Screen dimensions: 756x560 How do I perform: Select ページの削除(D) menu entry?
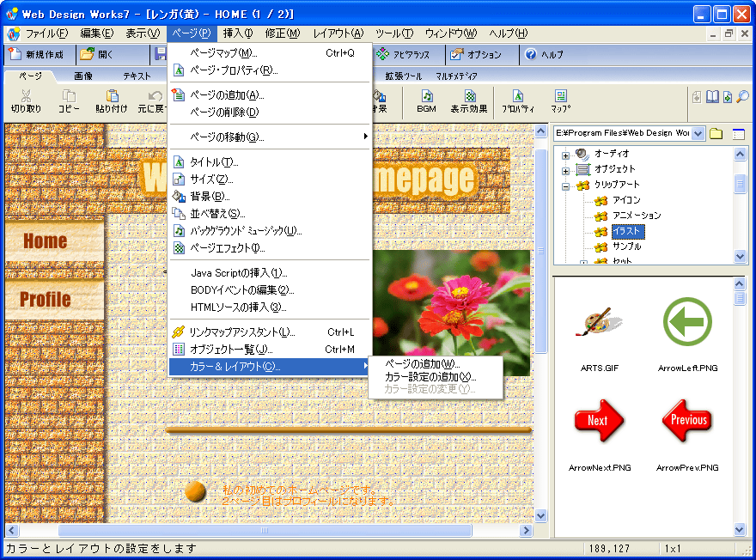pyautogui.click(x=270, y=113)
